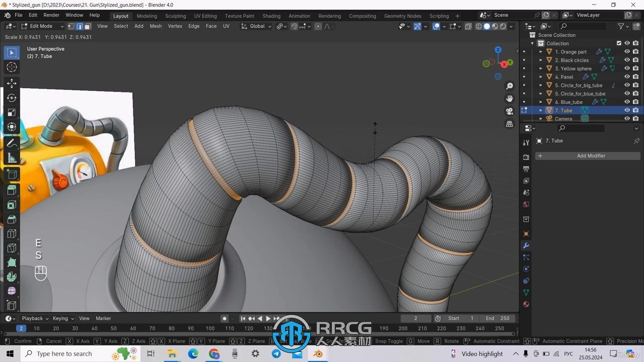Select the Transform tool
This screenshot has height=362, width=644.
pyautogui.click(x=12, y=127)
